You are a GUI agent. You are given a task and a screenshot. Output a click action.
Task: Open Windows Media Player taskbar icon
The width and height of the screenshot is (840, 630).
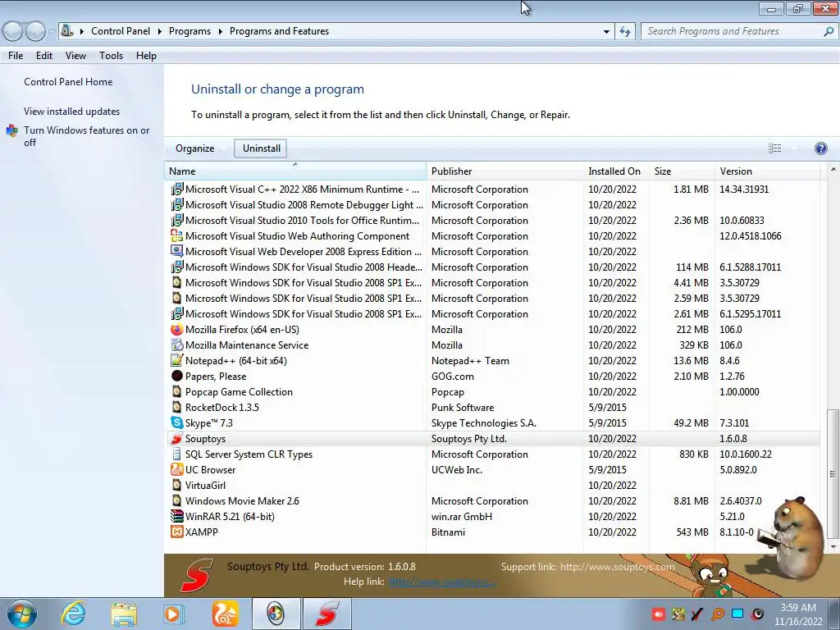[x=173, y=614]
